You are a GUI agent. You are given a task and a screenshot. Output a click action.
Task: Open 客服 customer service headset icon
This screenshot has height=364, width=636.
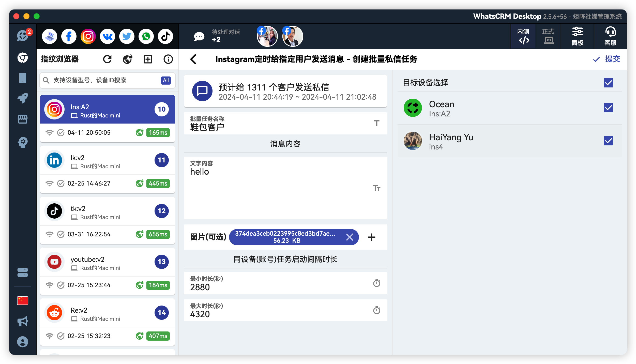[x=610, y=36]
